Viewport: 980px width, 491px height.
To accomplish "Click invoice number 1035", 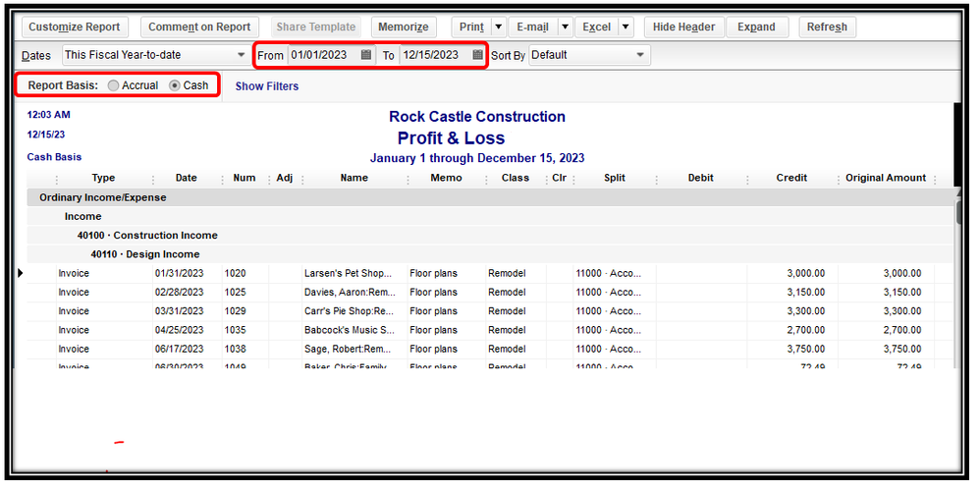I will [236, 330].
